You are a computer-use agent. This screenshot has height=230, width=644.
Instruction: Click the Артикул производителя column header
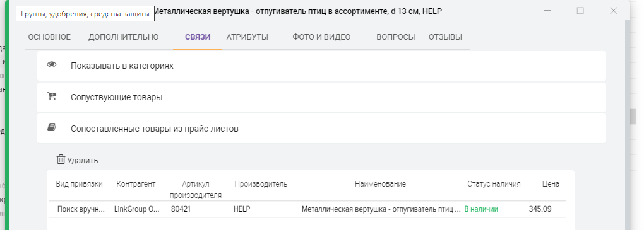point(196,190)
